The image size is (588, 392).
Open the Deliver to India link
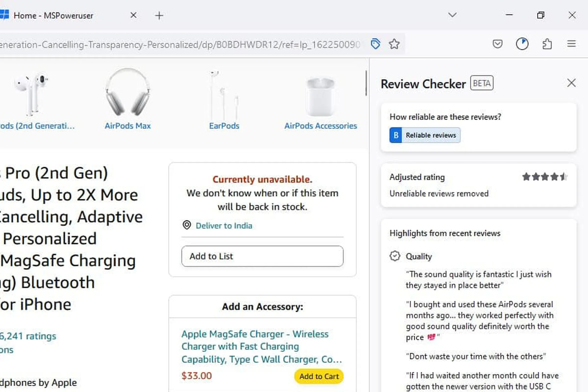[224, 226]
